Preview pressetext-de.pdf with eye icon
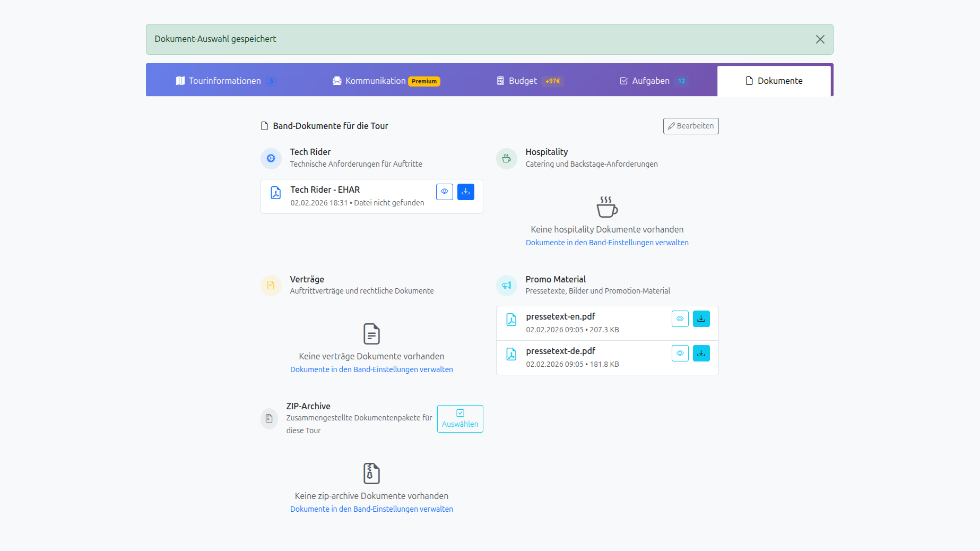This screenshot has width=980, height=551. coord(680,353)
